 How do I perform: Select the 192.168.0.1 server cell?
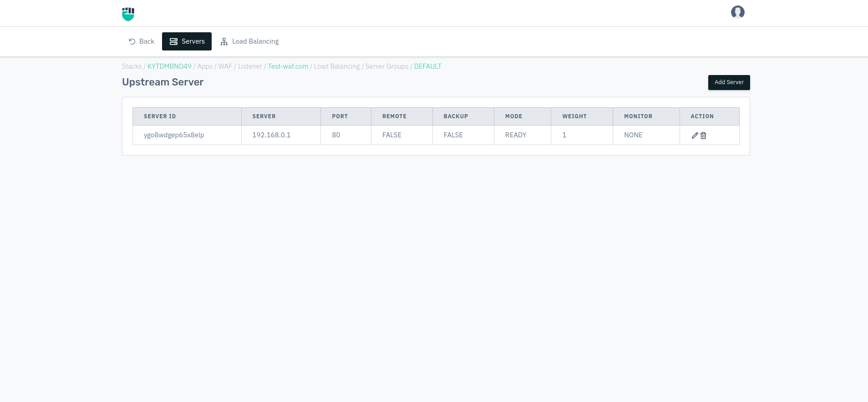click(281, 135)
